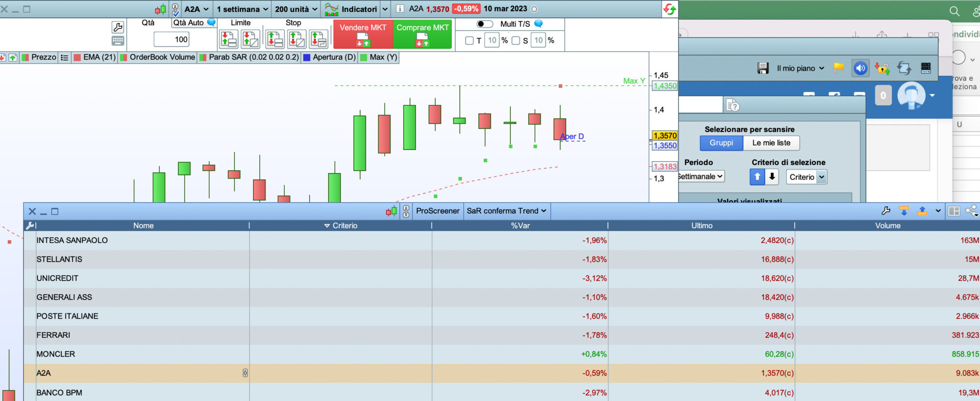This screenshot has width=980, height=401.
Task: Open the 1 settimana timeframe dropdown
Action: [x=242, y=9]
